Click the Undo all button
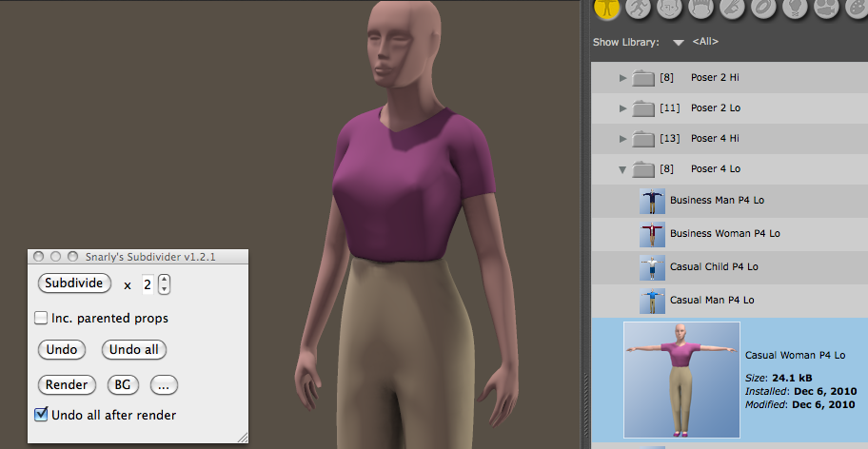 click(134, 349)
